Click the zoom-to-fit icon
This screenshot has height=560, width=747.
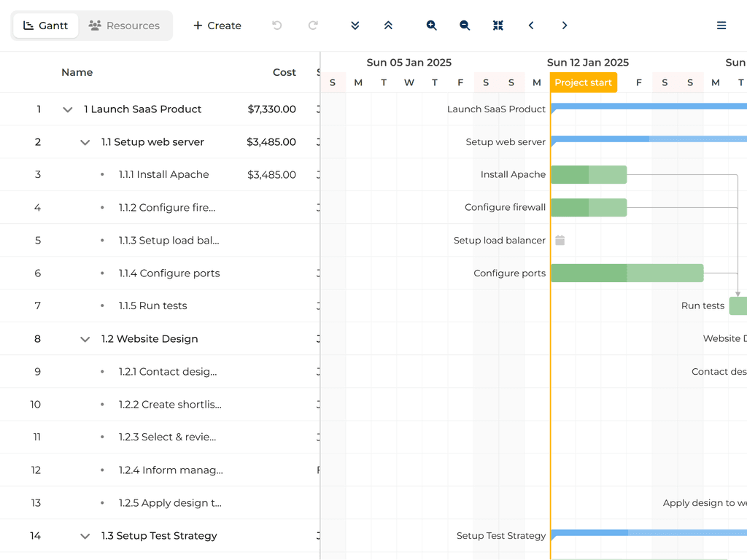pos(498,26)
